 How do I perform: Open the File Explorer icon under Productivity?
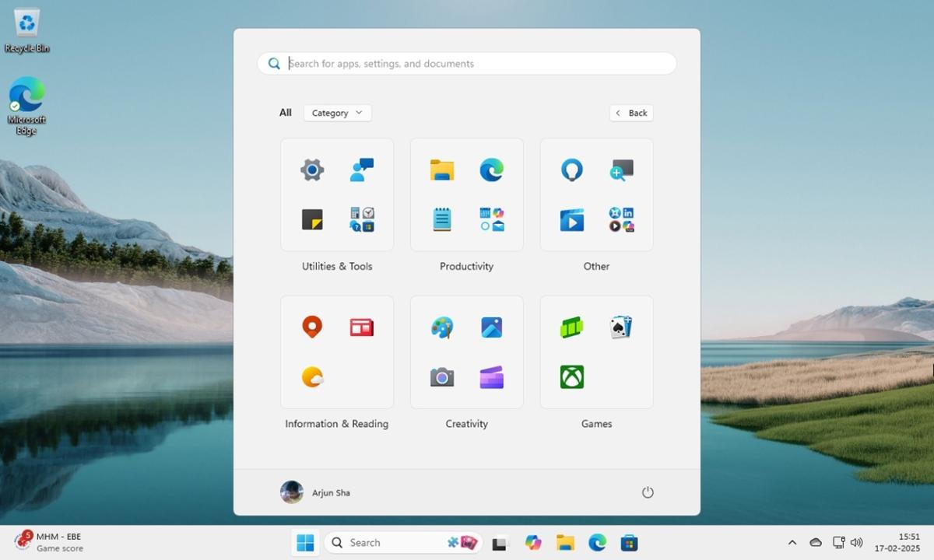[x=441, y=170]
